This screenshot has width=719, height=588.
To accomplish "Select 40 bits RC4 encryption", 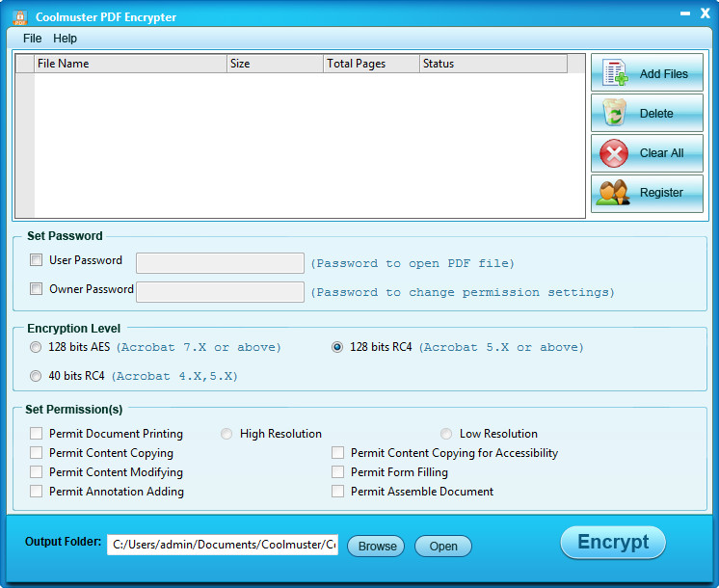I will tap(36, 376).
